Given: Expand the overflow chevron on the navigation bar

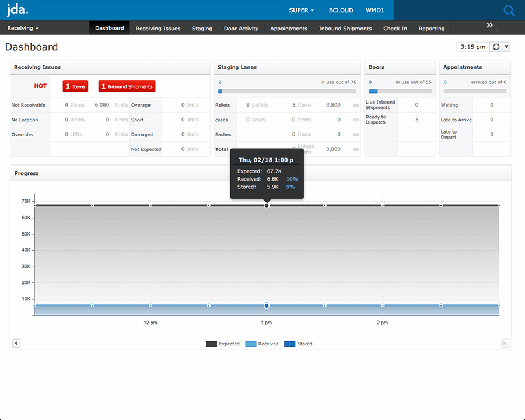Looking at the screenshot, I should coord(490,25).
